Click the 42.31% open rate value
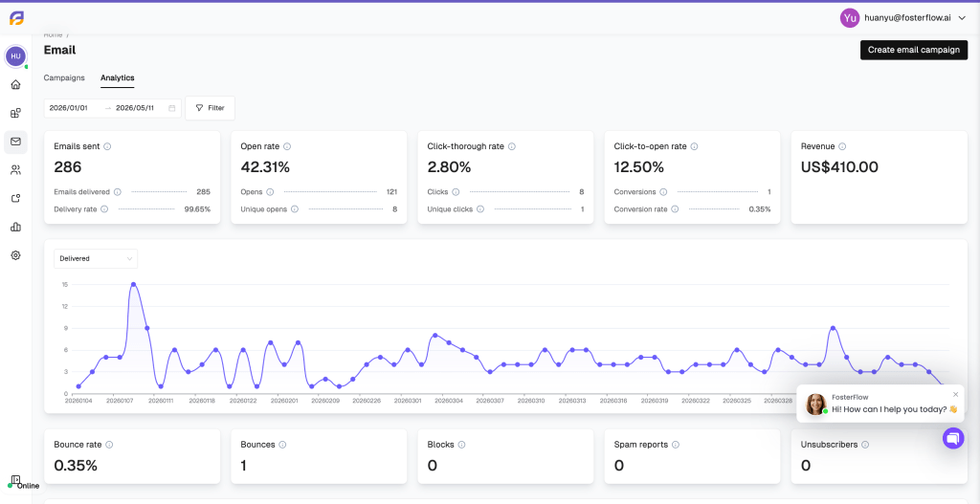The height and width of the screenshot is (504, 980). [x=265, y=166]
